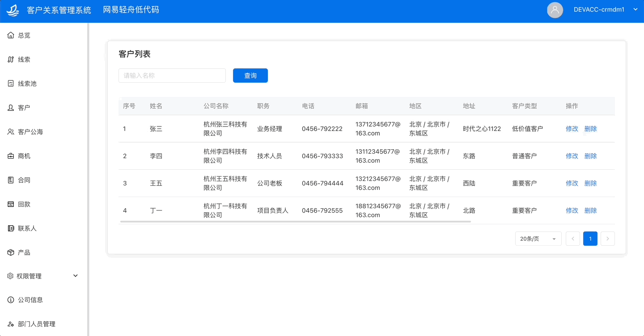Open the DEVACC-crmdm1 account dropdown arrow
This screenshot has height=336, width=644.
(x=636, y=9)
